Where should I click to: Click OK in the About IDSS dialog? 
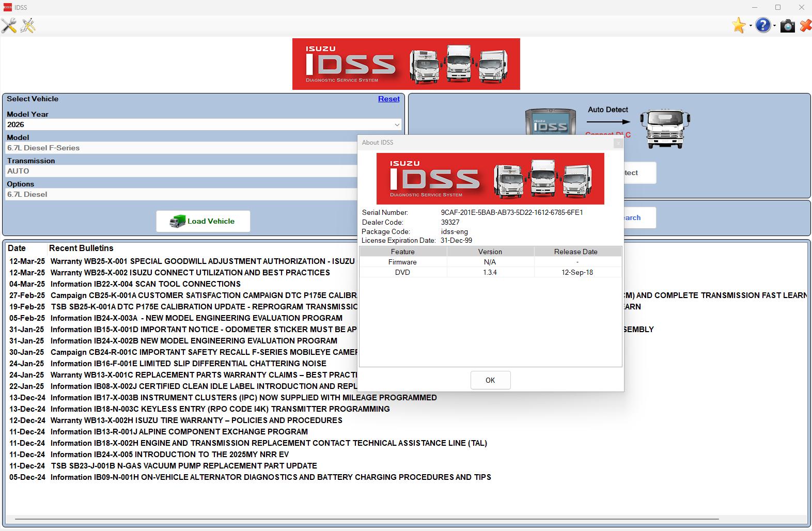490,380
